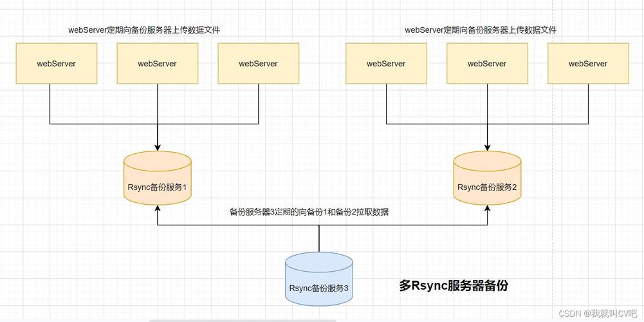Click the 多Rsync服务器备份 title text
The width and height of the screenshot is (644, 322).
point(454,285)
